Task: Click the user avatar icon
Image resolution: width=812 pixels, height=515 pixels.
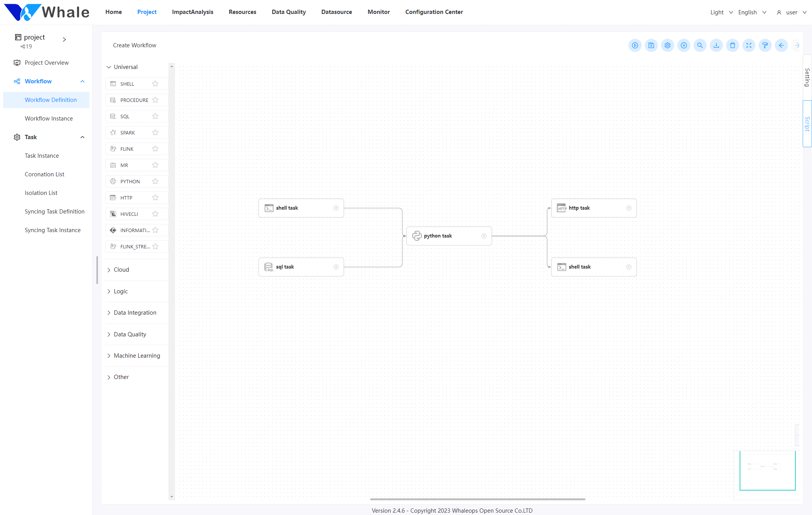Action: [779, 12]
